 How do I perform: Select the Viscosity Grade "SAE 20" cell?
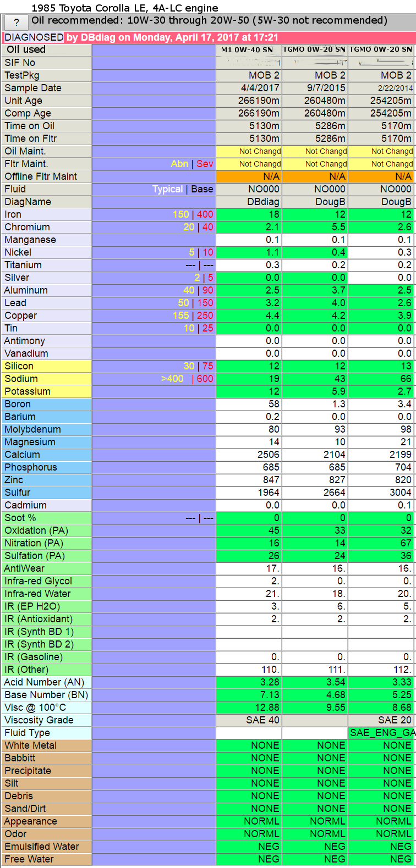click(x=382, y=720)
